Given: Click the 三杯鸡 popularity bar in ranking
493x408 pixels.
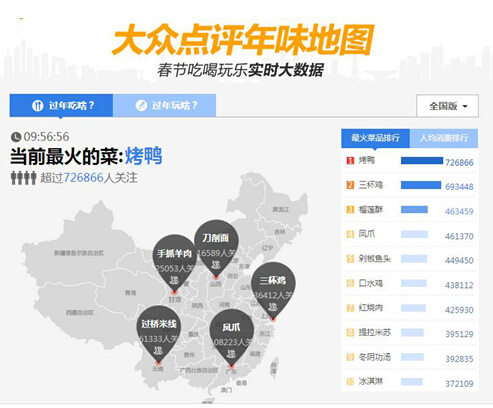Looking at the screenshot, I should point(421,185).
